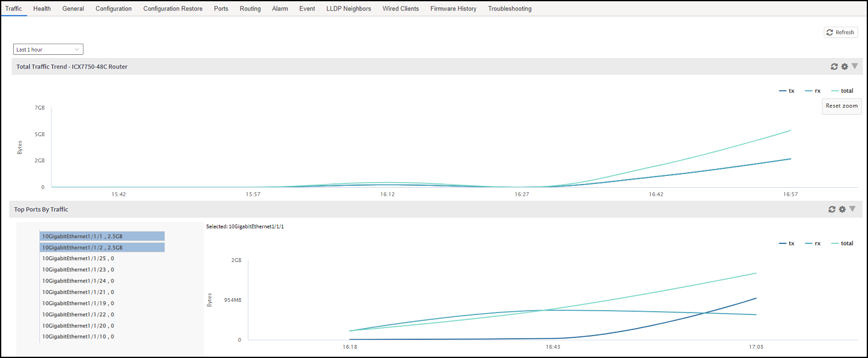Go to the Wired Clients tab
Image resolution: width=868 pixels, height=358 pixels.
coord(401,9)
